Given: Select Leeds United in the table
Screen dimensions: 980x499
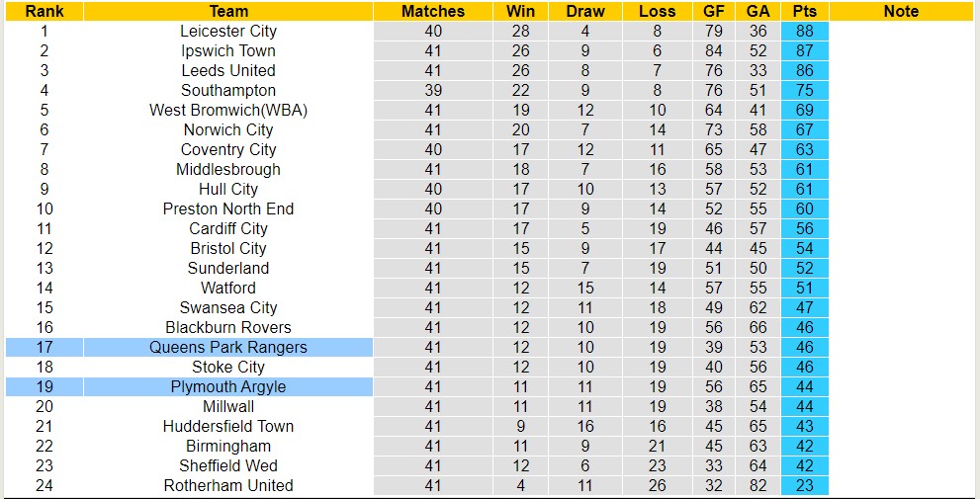Looking at the screenshot, I should pyautogui.click(x=228, y=71).
